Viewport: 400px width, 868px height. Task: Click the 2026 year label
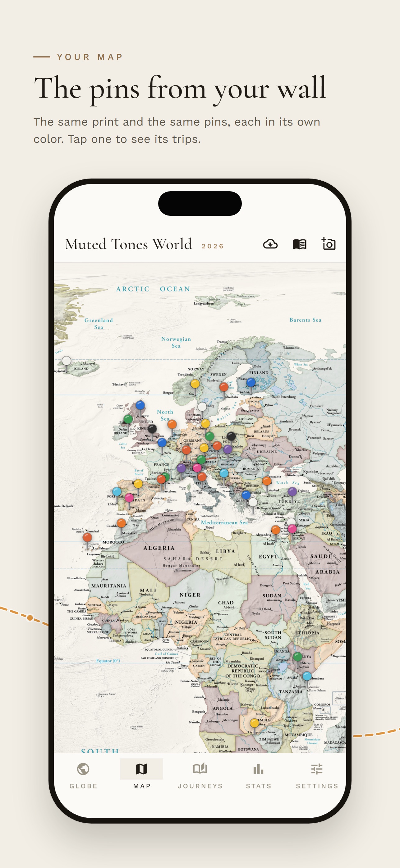pyautogui.click(x=213, y=246)
